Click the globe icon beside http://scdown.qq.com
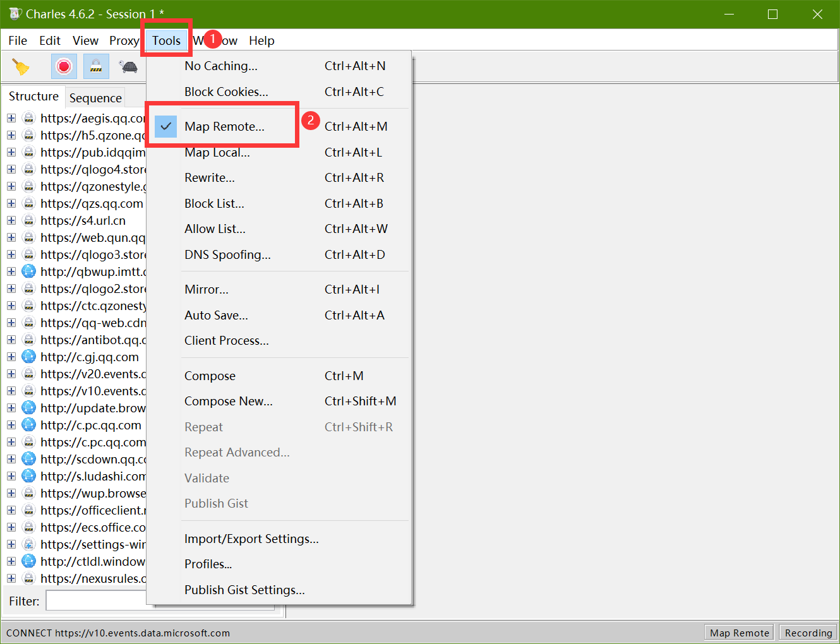The height and width of the screenshot is (644, 840). pos(29,458)
